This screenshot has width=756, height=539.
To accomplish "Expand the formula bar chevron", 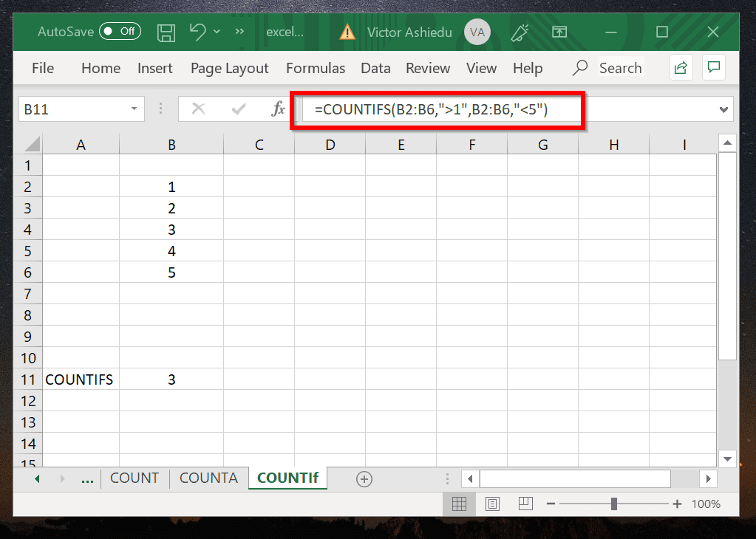I will 723,110.
